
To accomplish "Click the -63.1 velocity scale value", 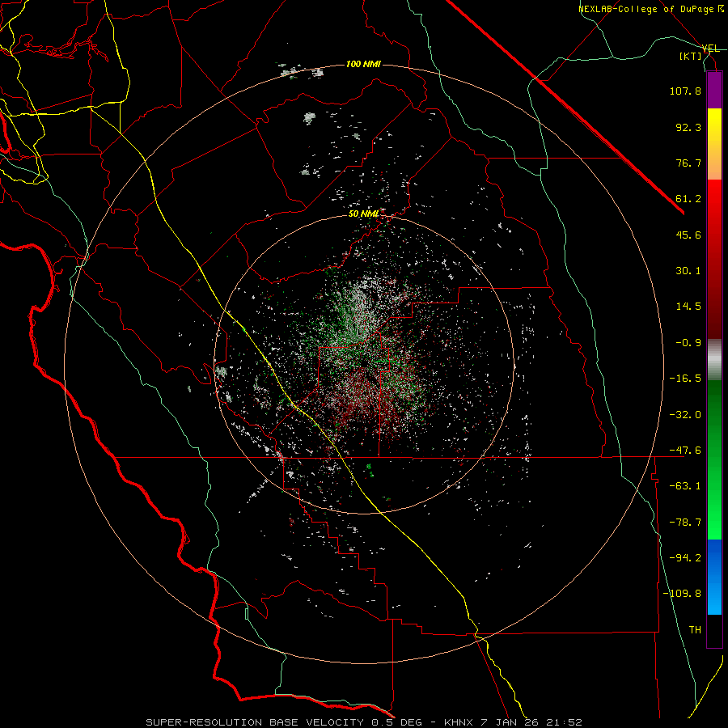I will click(x=685, y=486).
